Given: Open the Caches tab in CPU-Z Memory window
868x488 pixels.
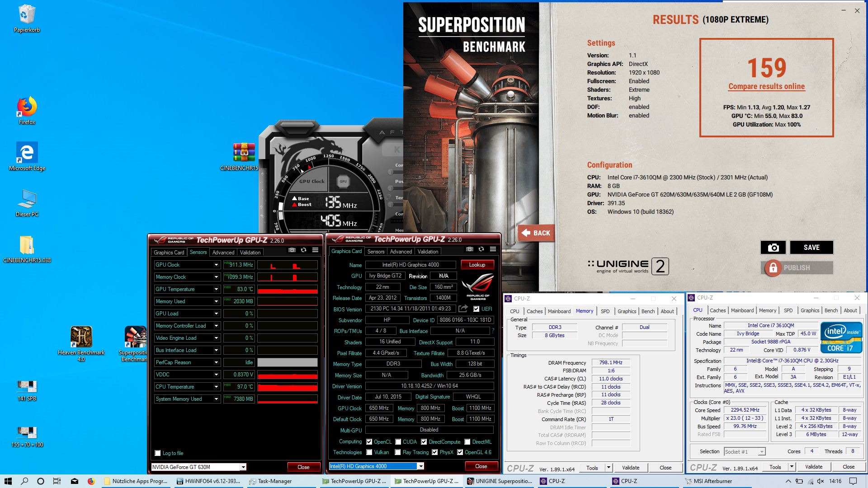Looking at the screenshot, I should (534, 311).
